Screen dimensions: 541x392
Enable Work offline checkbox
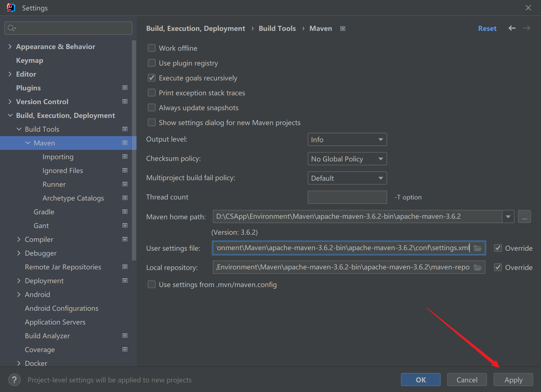pos(152,48)
